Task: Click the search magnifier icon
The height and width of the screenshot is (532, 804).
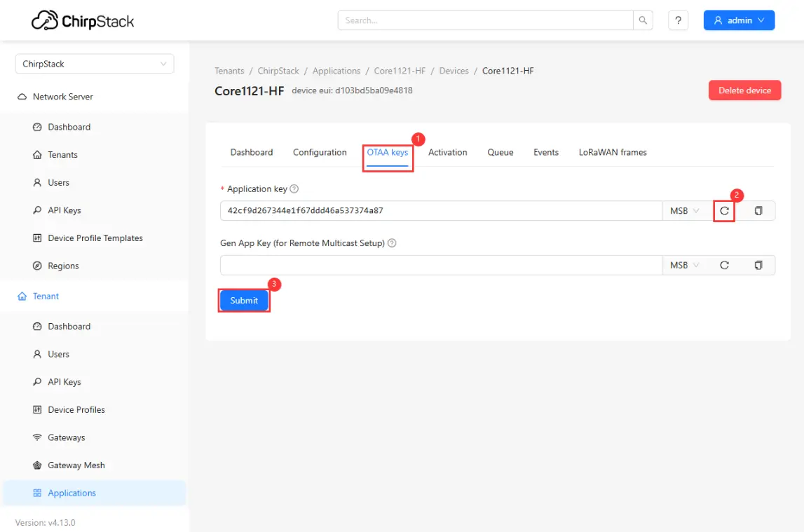Action: pyautogui.click(x=643, y=20)
